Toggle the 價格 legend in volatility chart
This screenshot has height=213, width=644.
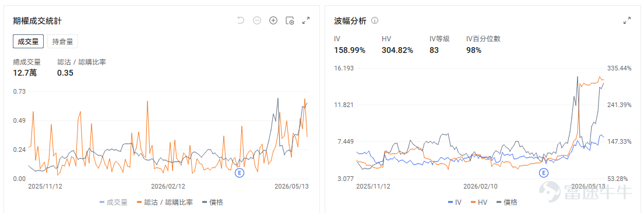click(507, 202)
